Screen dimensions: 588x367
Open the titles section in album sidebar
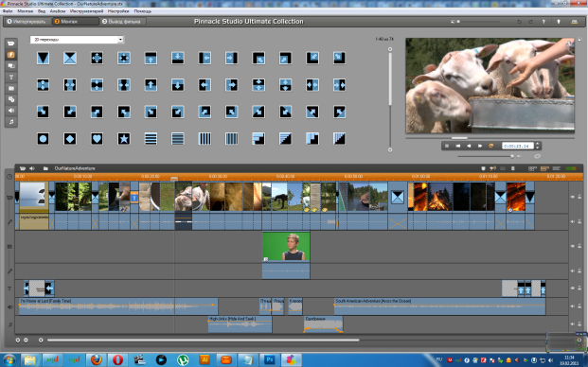[10, 77]
